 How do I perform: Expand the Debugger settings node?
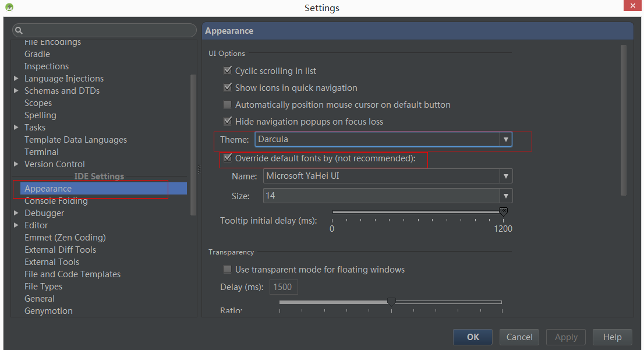click(x=16, y=213)
